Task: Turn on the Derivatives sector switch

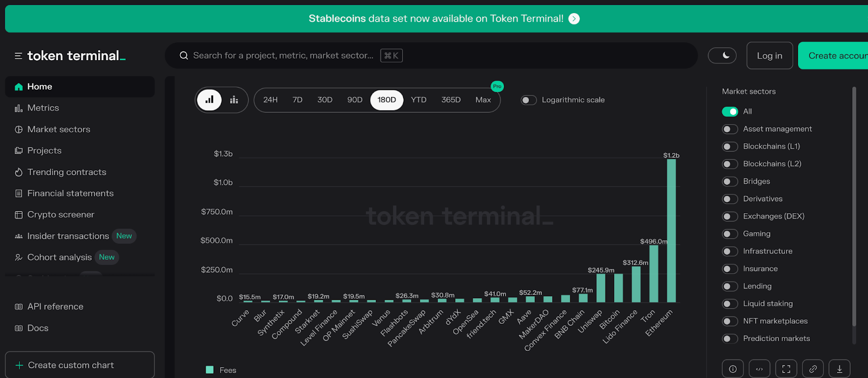Action: tap(730, 199)
